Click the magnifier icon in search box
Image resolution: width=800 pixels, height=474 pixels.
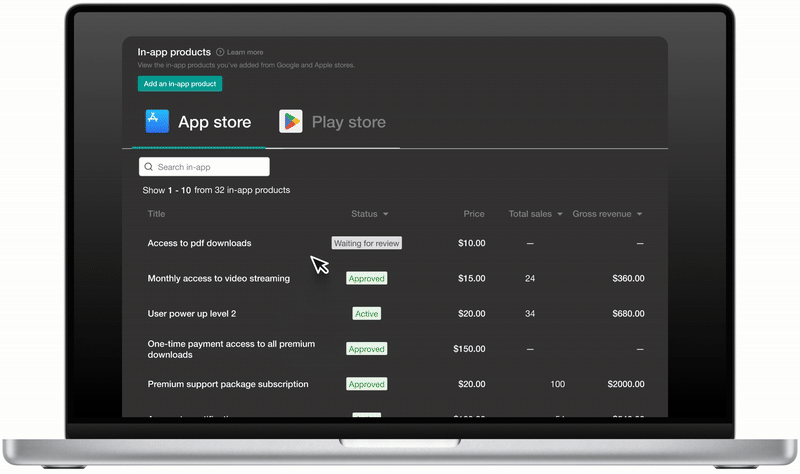coord(149,167)
